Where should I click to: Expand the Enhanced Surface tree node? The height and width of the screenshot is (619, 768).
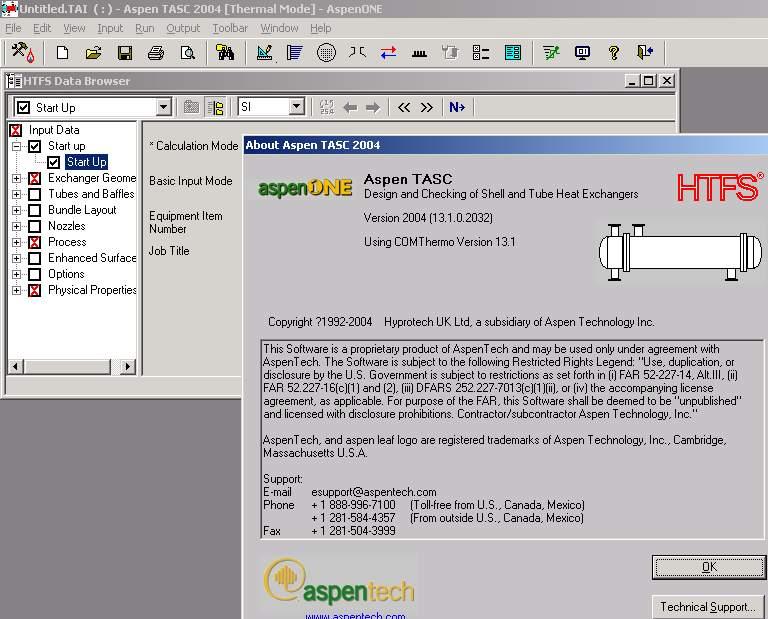(17, 259)
